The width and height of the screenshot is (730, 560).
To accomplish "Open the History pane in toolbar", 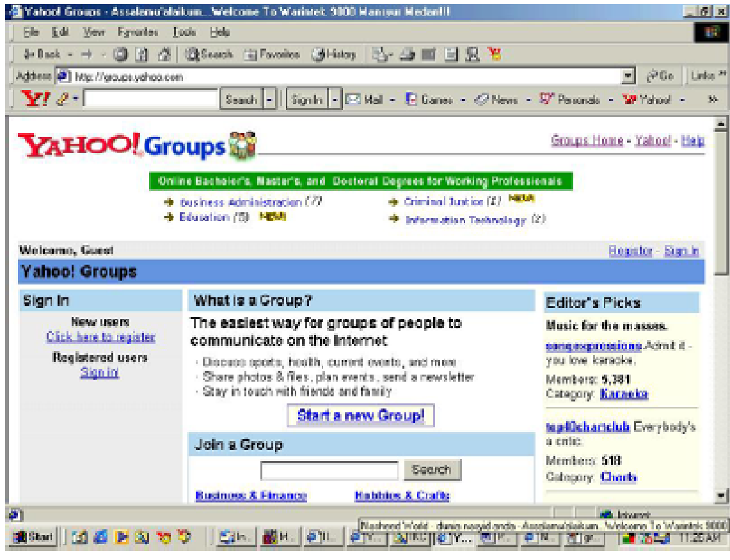I will (334, 54).
